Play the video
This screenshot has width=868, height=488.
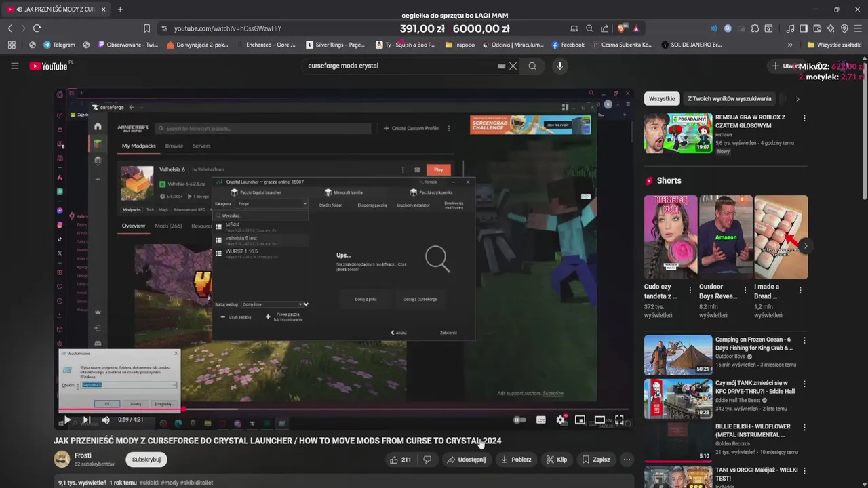[x=66, y=420]
